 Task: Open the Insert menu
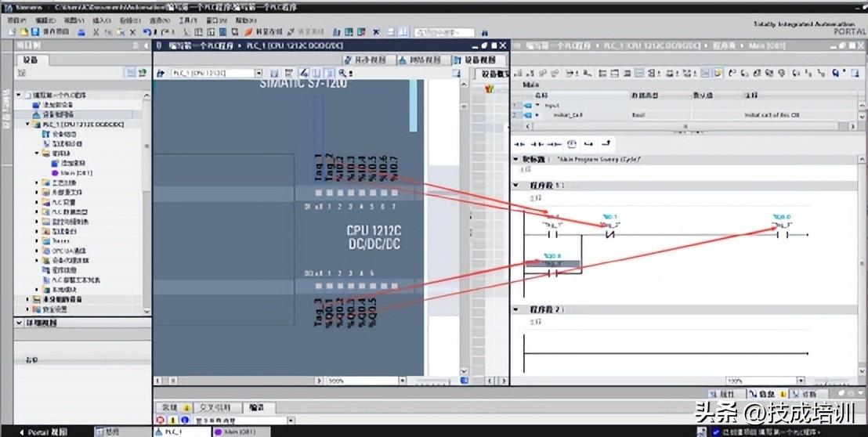(x=102, y=20)
